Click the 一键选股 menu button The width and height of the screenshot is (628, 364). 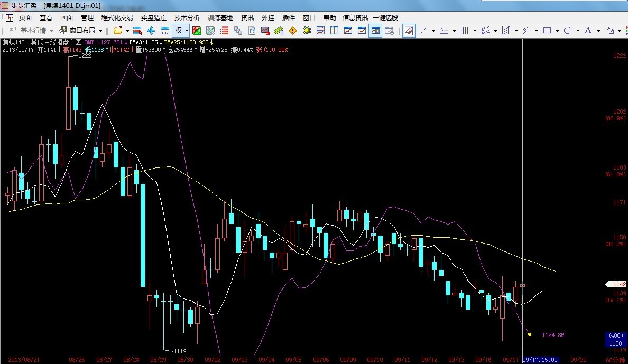click(385, 17)
